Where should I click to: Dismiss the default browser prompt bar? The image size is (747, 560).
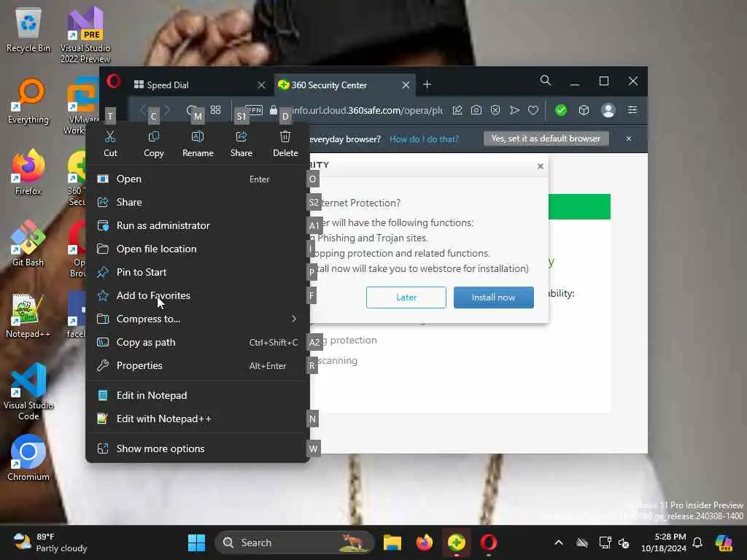click(x=628, y=139)
